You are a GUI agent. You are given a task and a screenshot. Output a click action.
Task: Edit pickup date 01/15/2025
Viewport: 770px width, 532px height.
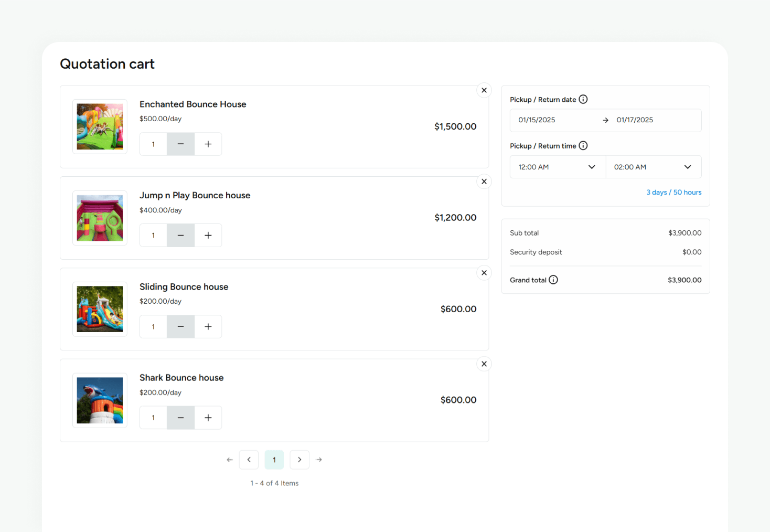tap(537, 120)
